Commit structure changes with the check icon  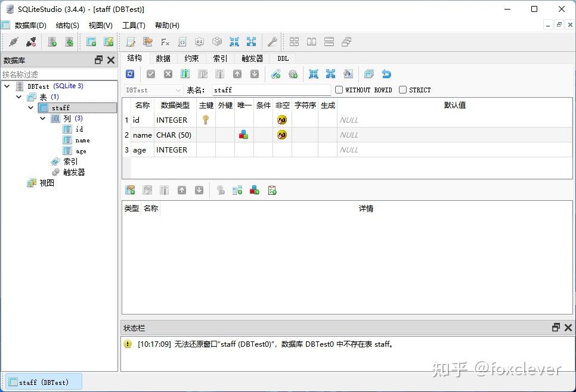click(x=150, y=73)
